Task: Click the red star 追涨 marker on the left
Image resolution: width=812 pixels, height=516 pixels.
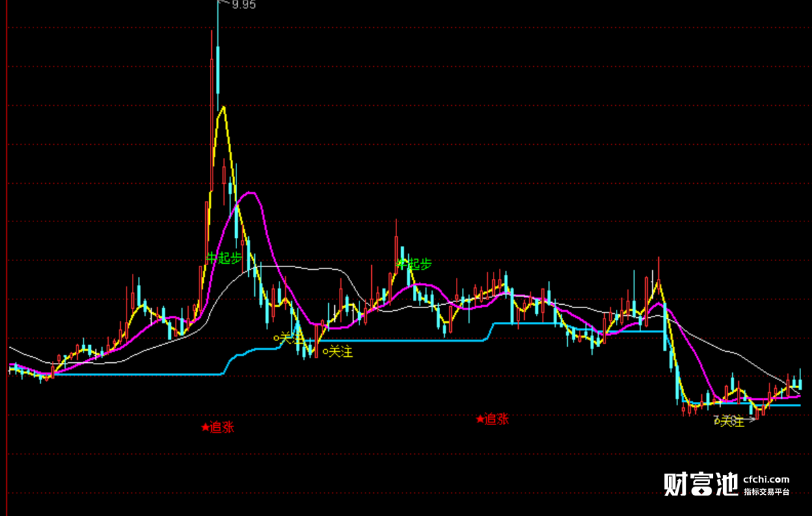Action: (217, 427)
